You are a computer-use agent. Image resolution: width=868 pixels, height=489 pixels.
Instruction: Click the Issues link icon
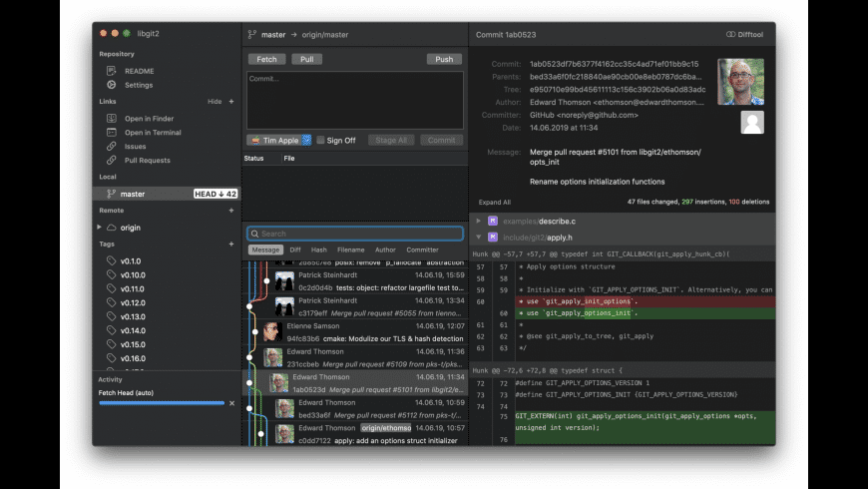[x=112, y=147]
